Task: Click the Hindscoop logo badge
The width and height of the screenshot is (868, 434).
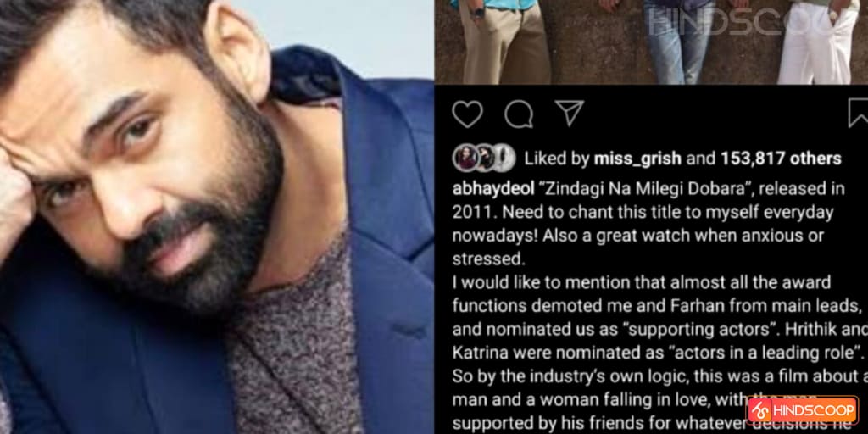Action: tap(802, 411)
